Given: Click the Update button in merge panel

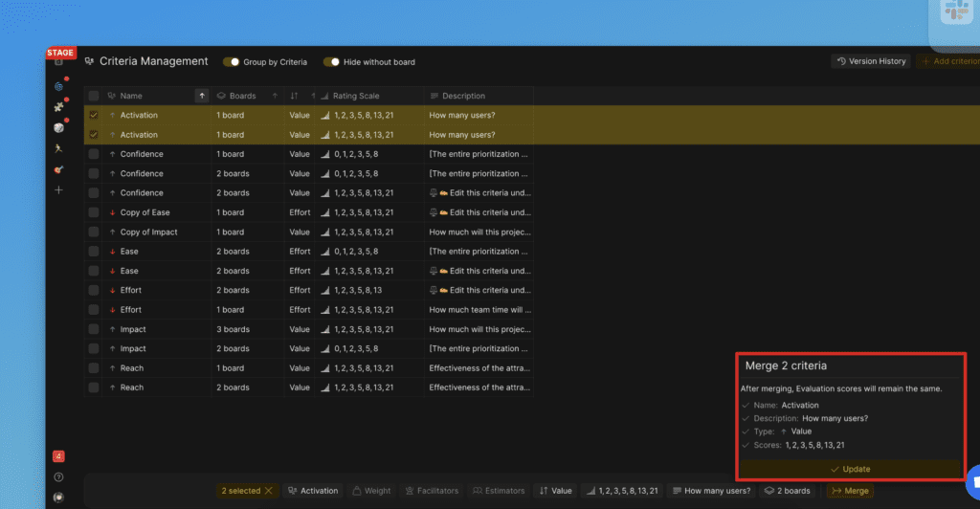Looking at the screenshot, I should [x=850, y=469].
